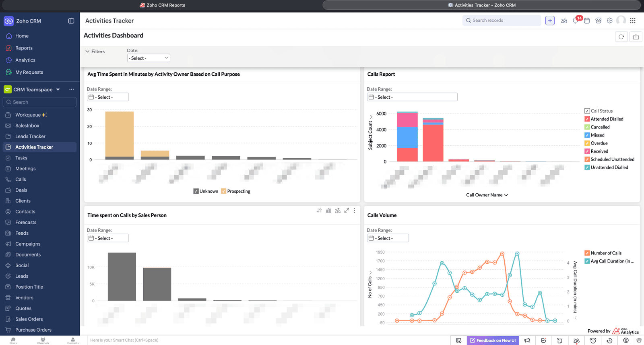Click the notifications bell icon
644x345 pixels.
point(576,21)
